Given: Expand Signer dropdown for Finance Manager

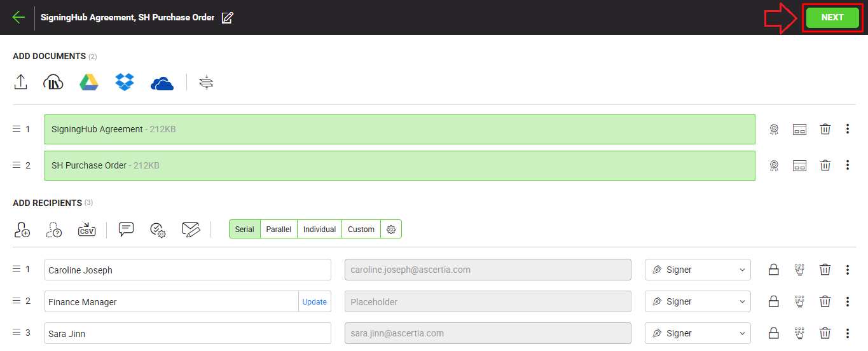Looking at the screenshot, I should point(698,301).
